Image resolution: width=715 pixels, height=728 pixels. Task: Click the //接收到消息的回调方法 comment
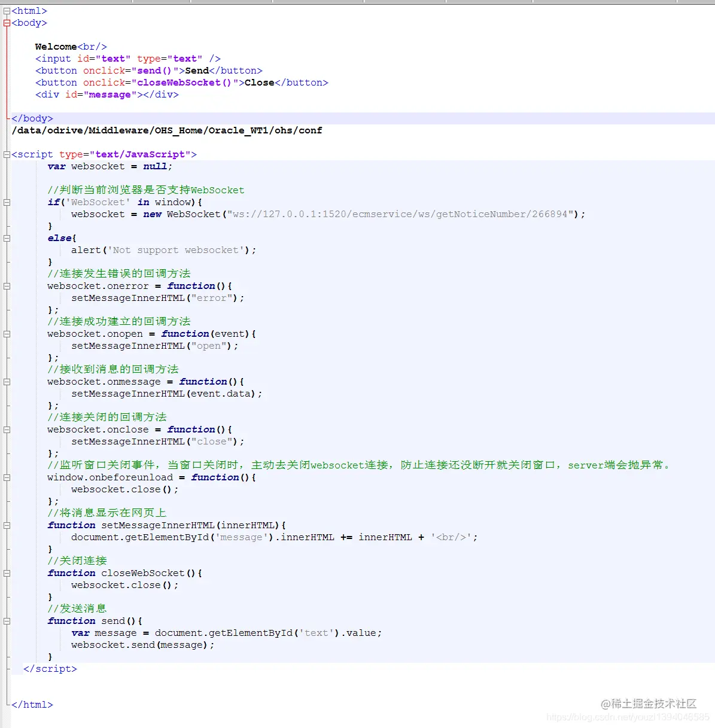(113, 369)
